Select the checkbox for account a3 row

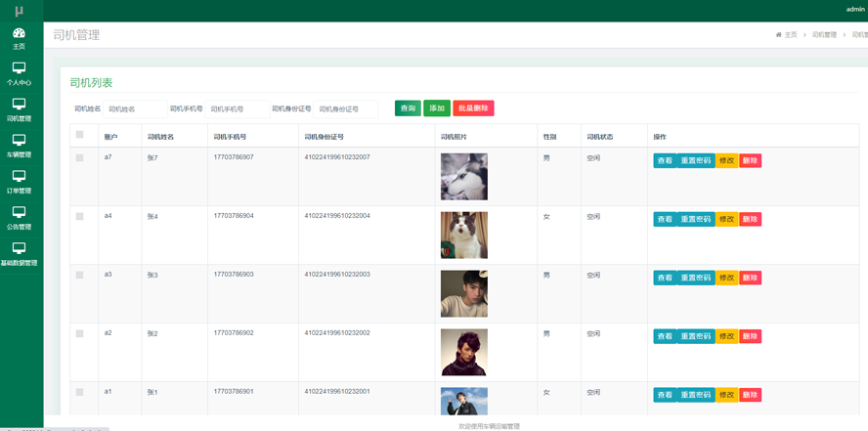tap(80, 275)
